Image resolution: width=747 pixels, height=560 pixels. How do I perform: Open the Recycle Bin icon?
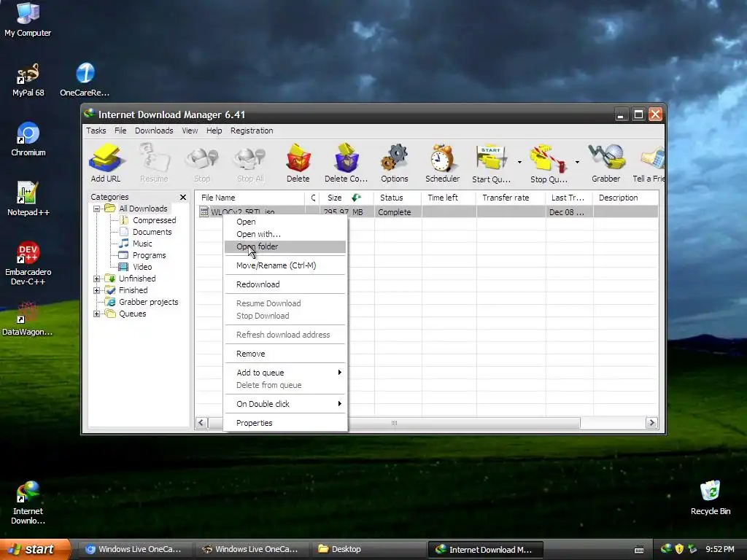pos(711,497)
